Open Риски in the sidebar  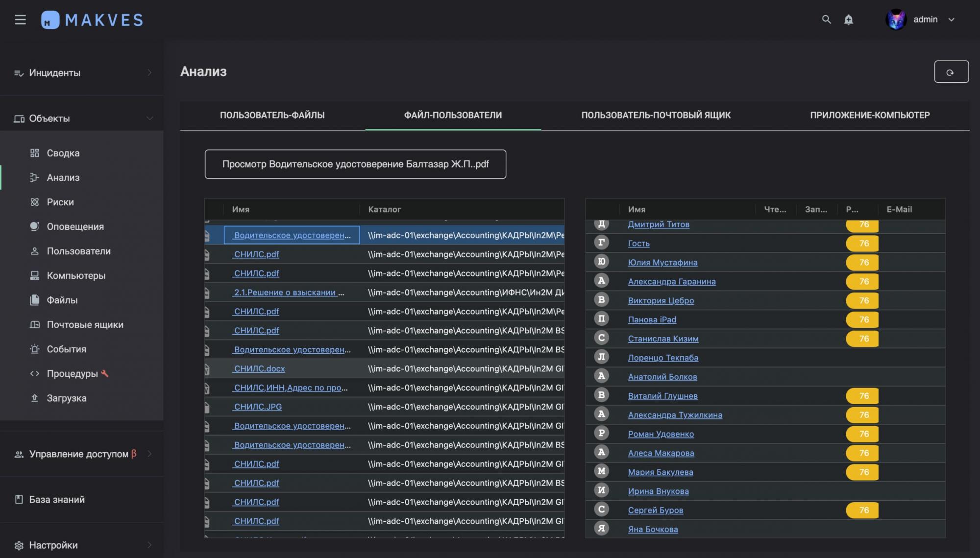(60, 202)
